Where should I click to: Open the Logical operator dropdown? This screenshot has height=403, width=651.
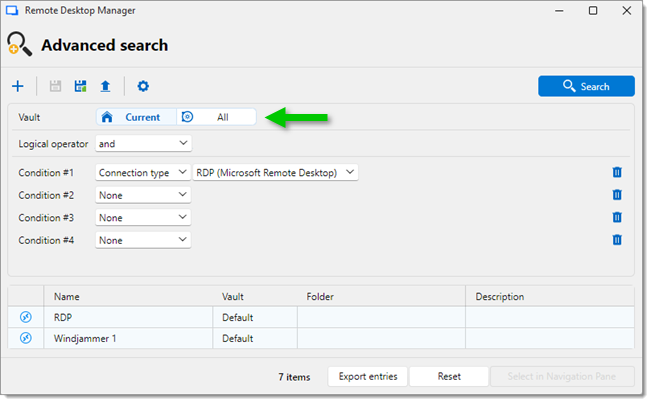coord(143,144)
